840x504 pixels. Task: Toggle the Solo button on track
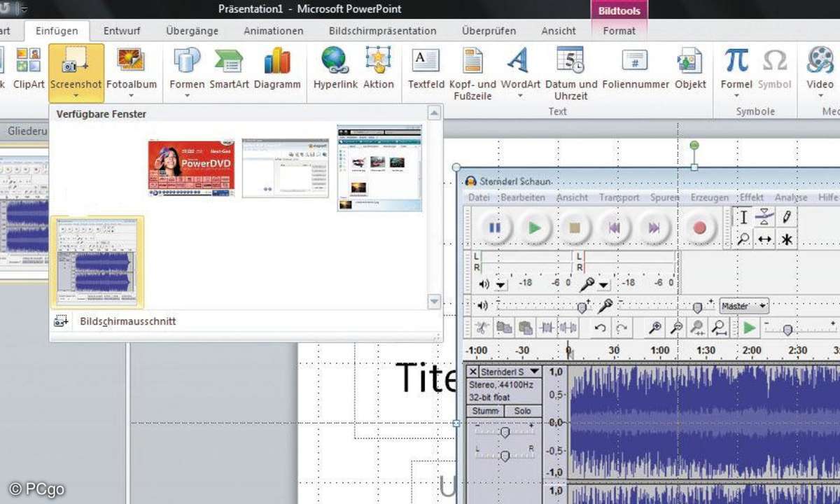[x=523, y=411]
